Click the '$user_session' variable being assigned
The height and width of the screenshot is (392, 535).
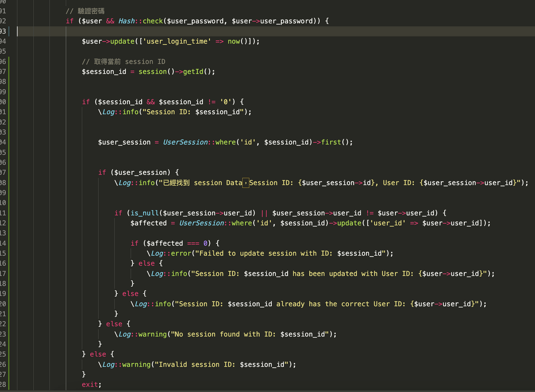(125, 142)
